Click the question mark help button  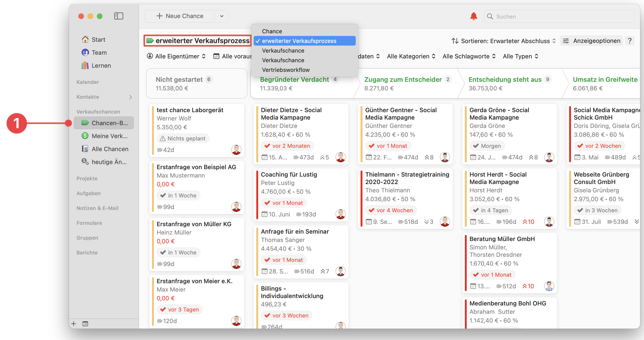pos(630,41)
